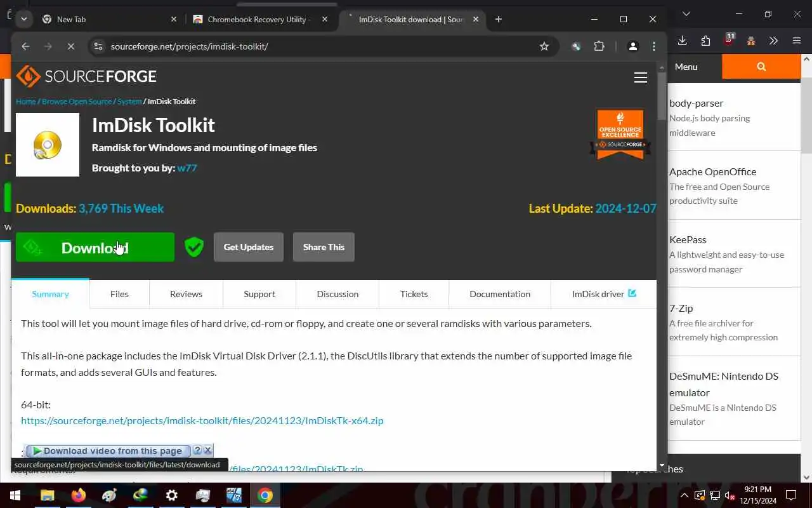
Task: Close the video downloader bar
Action: pos(207,450)
